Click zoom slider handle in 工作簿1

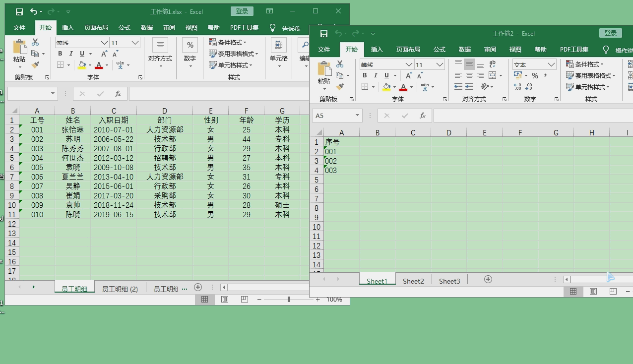point(289,299)
